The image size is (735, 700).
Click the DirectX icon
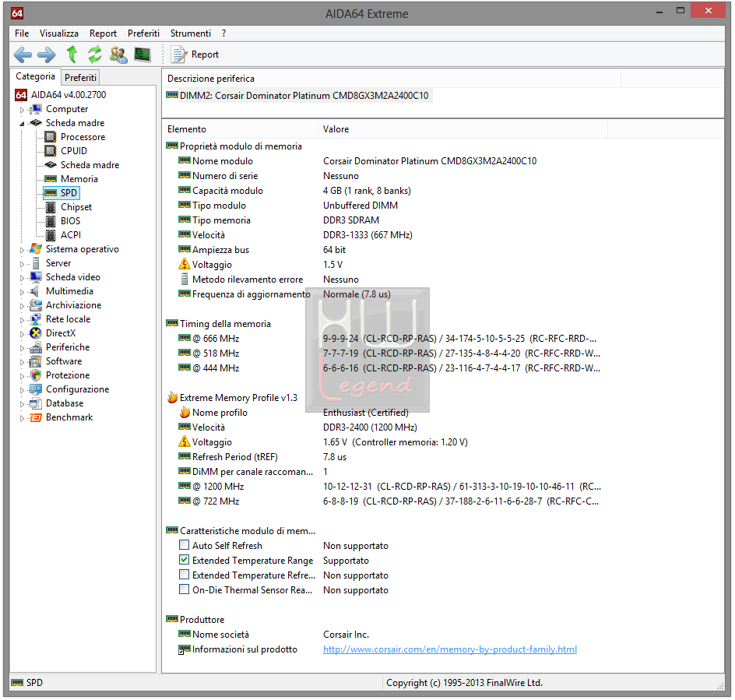pyautogui.click(x=36, y=333)
